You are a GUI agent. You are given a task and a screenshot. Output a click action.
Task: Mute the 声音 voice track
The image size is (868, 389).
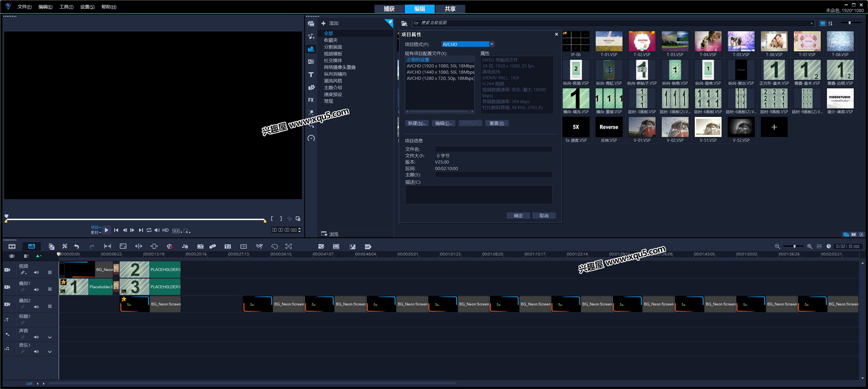[x=36, y=337]
